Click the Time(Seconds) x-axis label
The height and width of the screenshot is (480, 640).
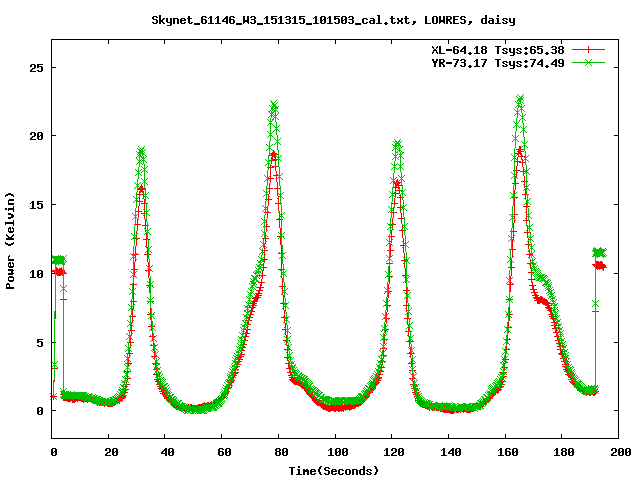tap(336, 470)
